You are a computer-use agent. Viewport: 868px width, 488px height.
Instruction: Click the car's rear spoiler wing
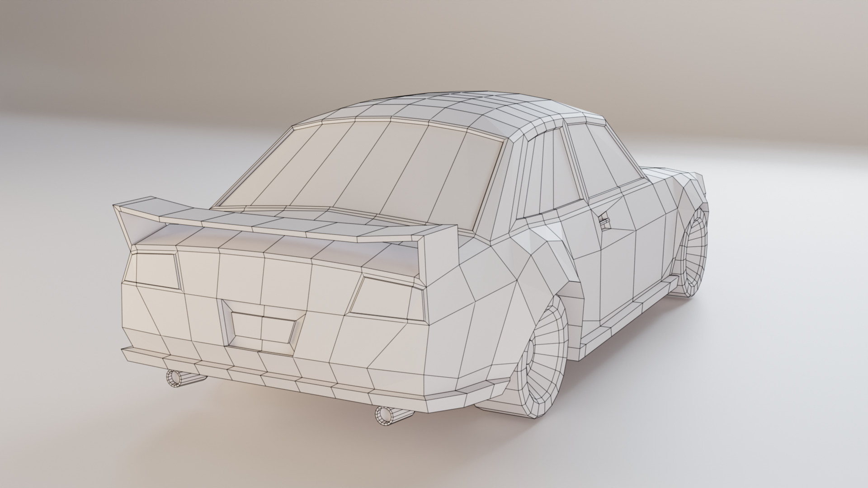click(x=285, y=225)
